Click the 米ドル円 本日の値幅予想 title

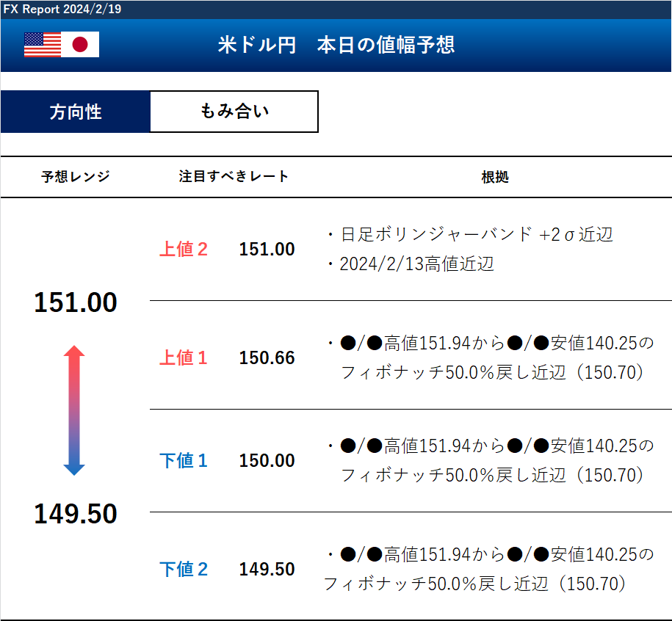tap(336, 45)
